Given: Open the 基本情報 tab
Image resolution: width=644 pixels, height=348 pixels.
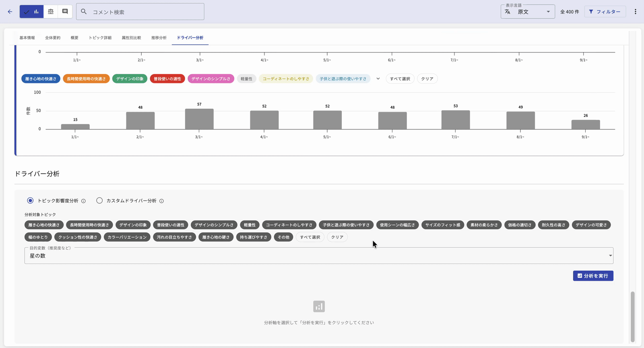Looking at the screenshot, I should tap(27, 38).
